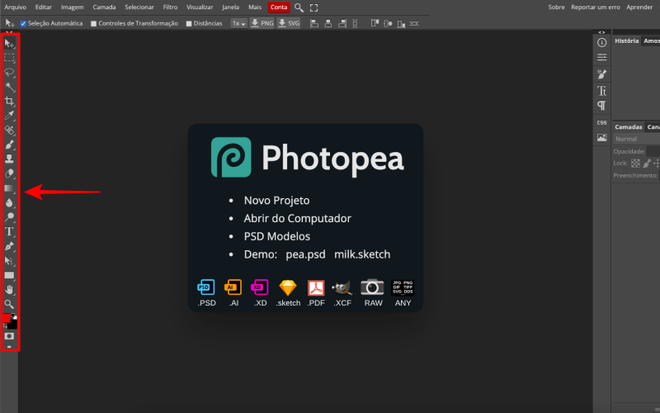Select the Move tool in the toolbar
The height and width of the screenshot is (413, 660).
[x=9, y=43]
